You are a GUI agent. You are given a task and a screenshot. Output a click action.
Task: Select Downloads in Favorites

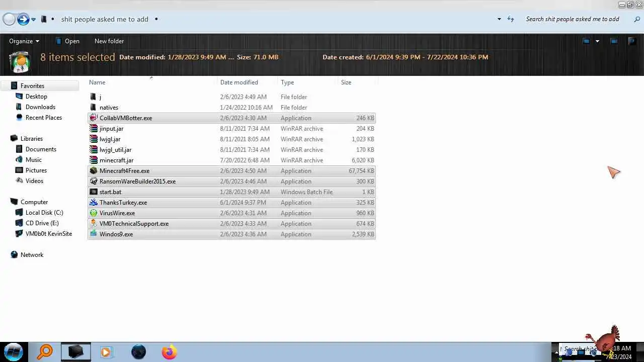coord(40,107)
